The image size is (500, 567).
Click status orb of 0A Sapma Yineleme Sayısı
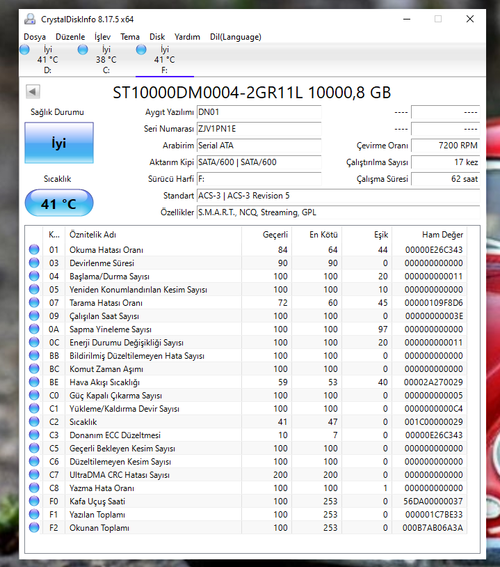(x=34, y=329)
